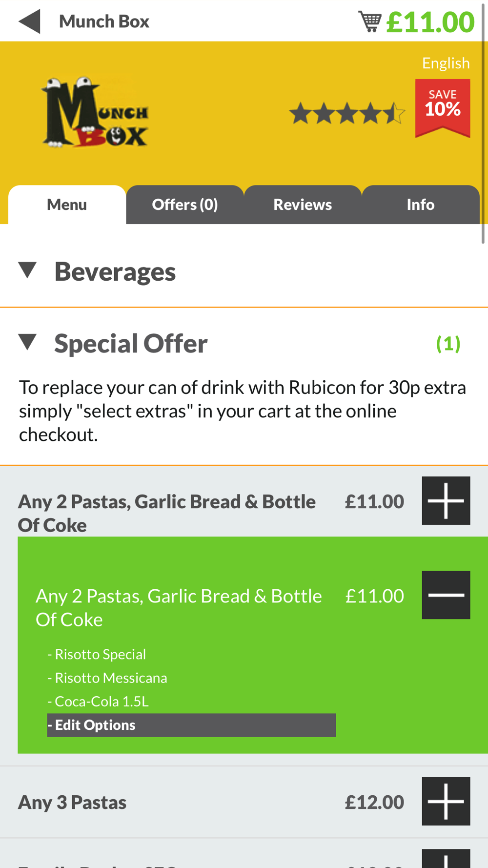Open the English language selector
The image size is (488, 868).
446,63
